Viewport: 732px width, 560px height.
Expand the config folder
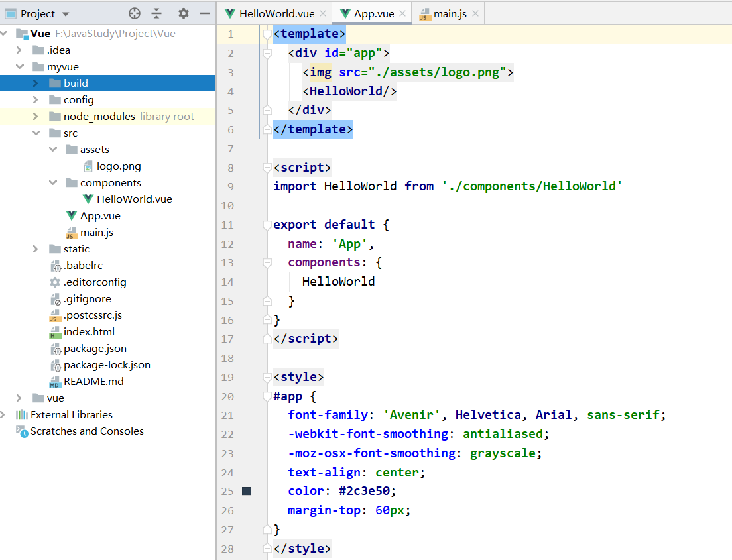coord(36,100)
